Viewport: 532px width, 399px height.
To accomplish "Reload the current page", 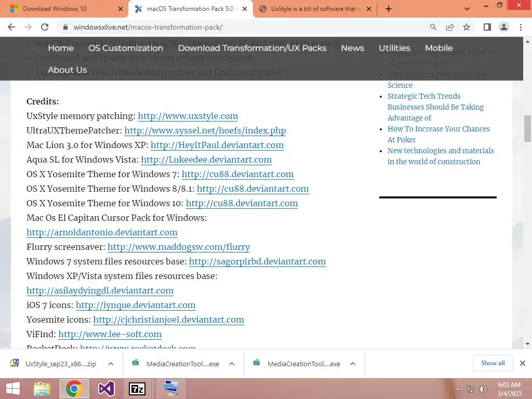I will [45, 27].
